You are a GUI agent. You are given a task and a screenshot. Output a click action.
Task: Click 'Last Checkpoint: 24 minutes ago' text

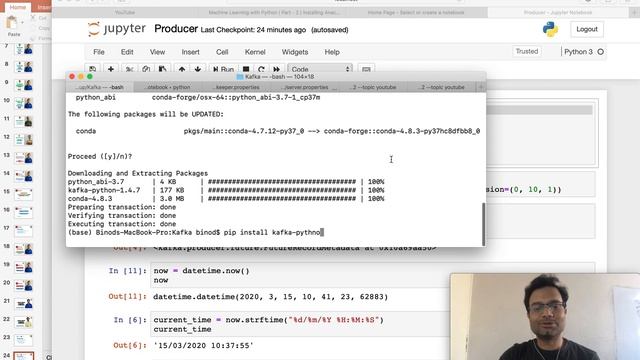pyautogui.click(x=253, y=30)
